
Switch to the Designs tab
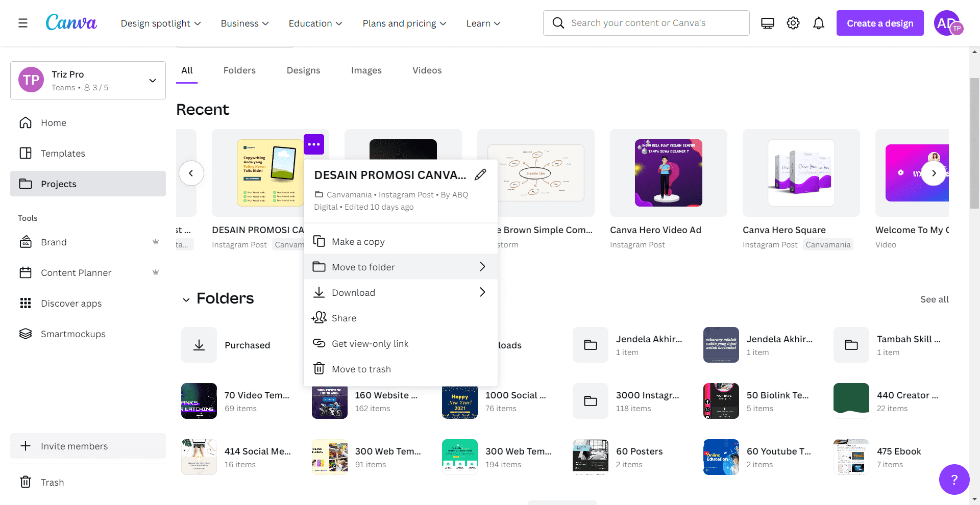click(303, 70)
